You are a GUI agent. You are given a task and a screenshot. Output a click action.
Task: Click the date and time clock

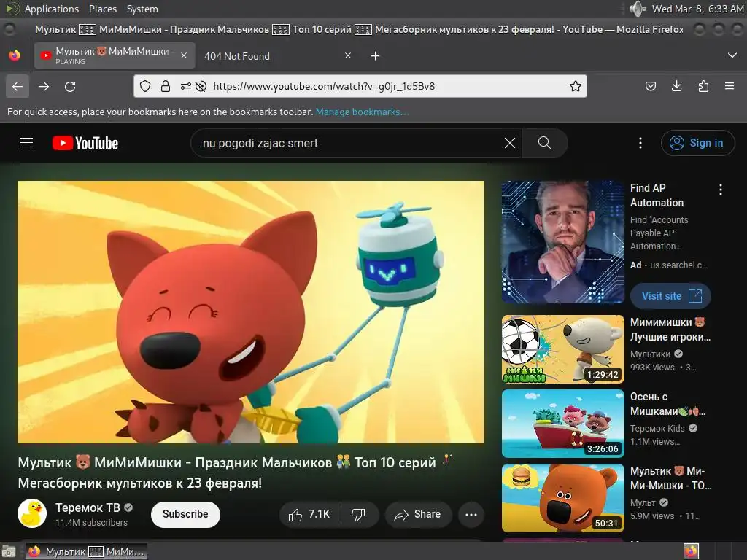697,9
